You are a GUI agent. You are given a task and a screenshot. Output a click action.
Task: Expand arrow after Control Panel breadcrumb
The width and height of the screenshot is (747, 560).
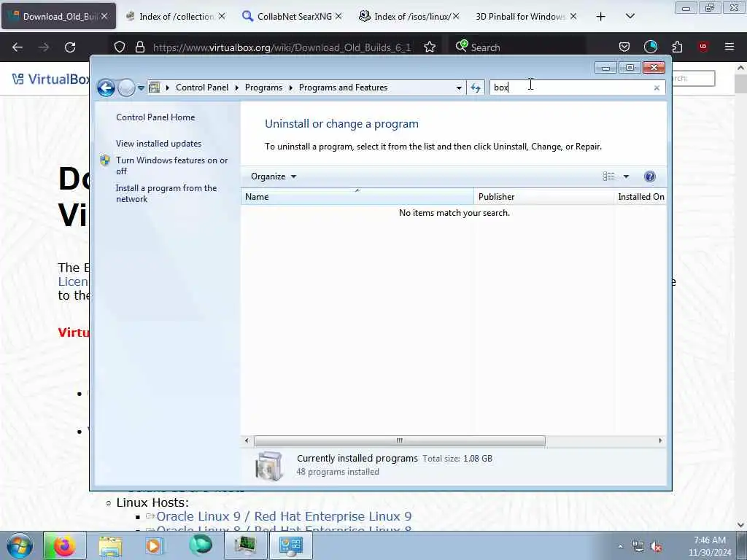237,87
